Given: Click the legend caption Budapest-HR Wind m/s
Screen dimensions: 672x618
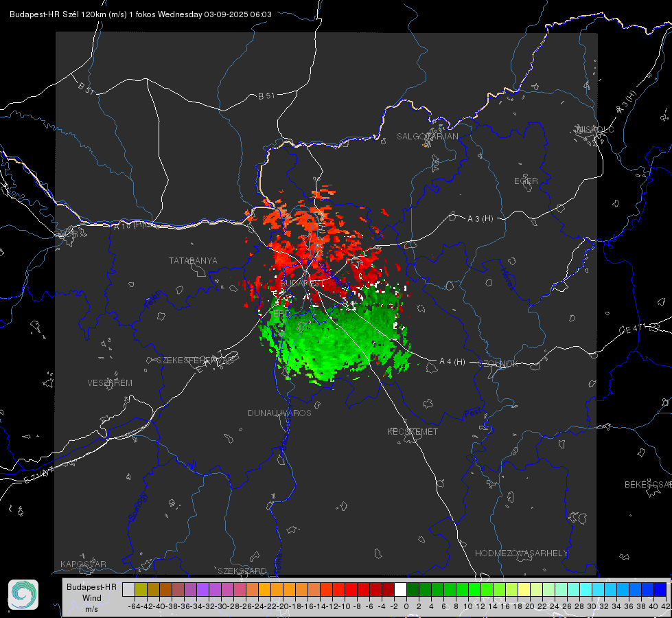Looking at the screenshot, I should (91, 598).
